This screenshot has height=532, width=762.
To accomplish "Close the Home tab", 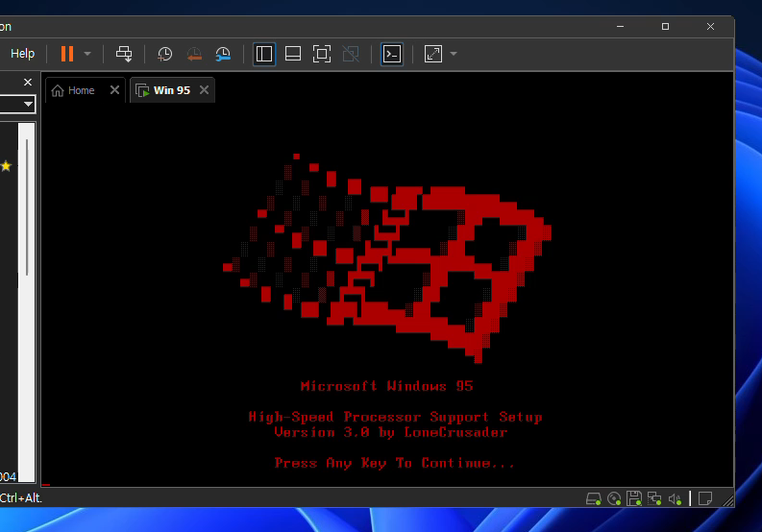I will (114, 90).
